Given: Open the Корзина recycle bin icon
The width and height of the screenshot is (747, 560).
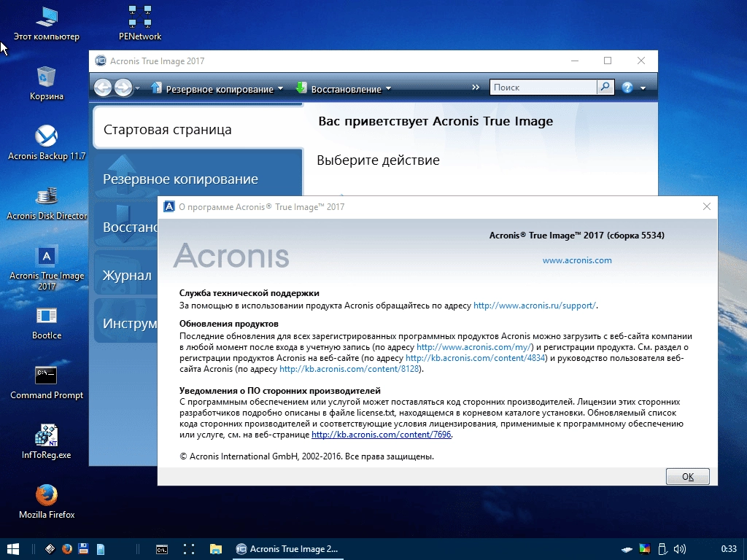Looking at the screenshot, I should [x=46, y=83].
